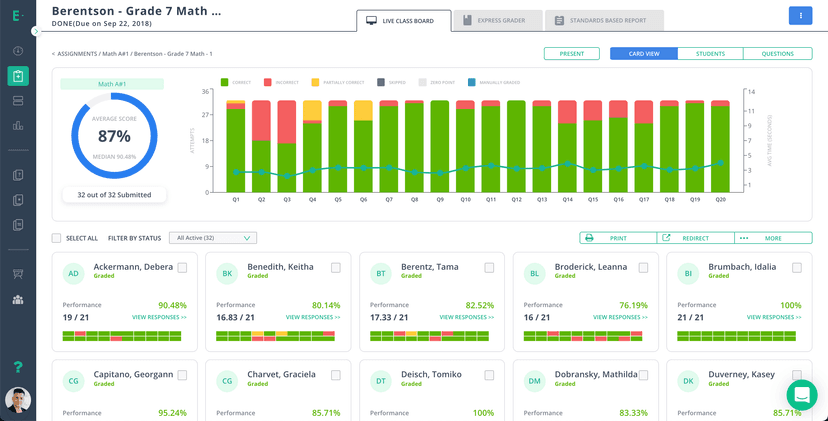View responses for Benedith, Keitha

(313, 317)
